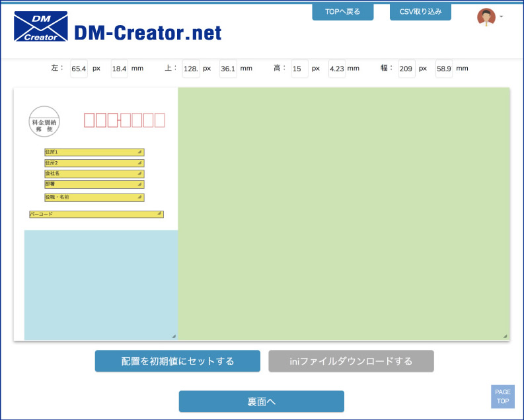Click resize handle of green area
Screen dimensions: 524x420
tap(505, 336)
